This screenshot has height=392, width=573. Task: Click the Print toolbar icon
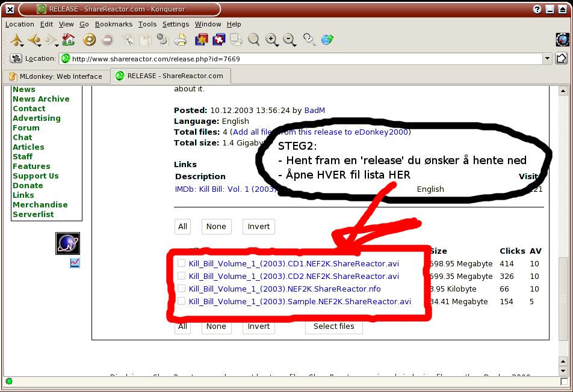point(180,40)
